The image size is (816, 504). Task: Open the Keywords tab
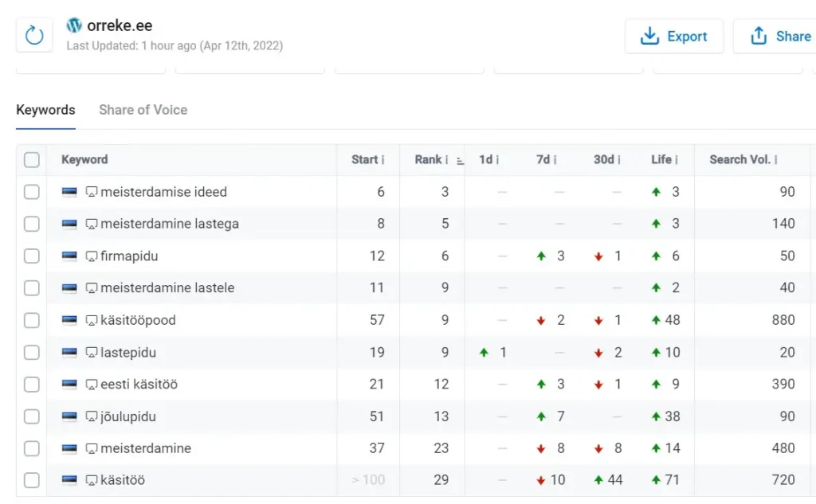click(x=45, y=110)
